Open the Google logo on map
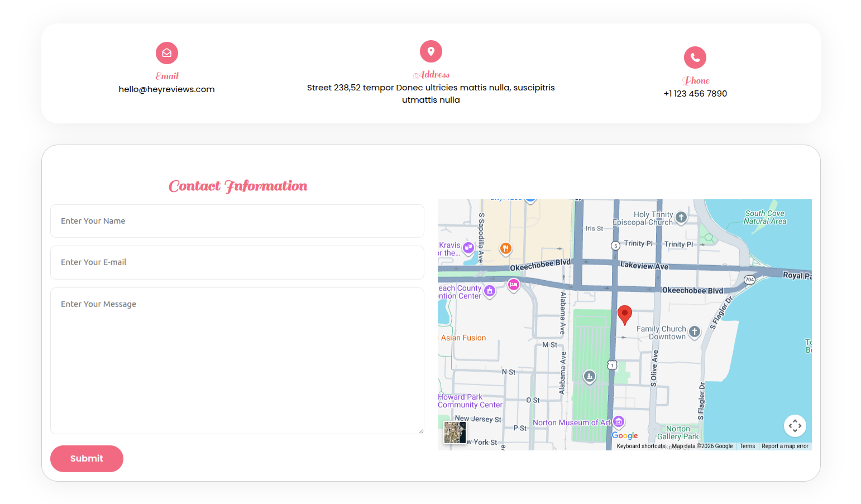The width and height of the screenshot is (861, 504). (x=625, y=436)
